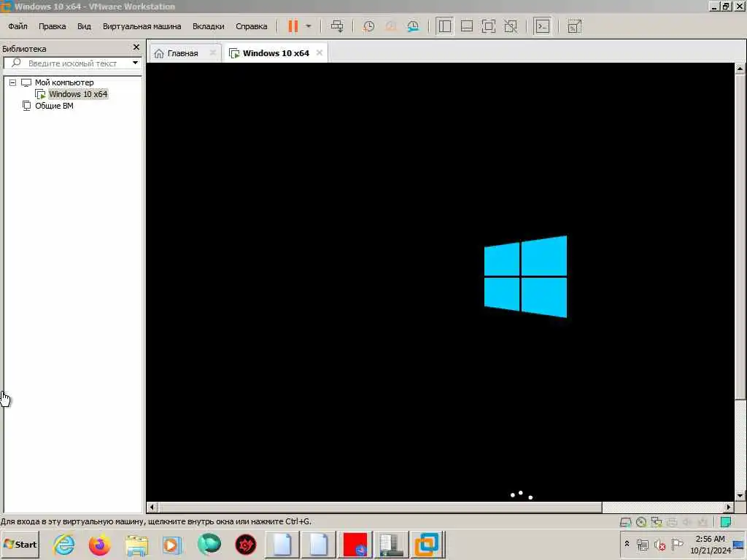Revert to the previous snapshot

point(391,26)
